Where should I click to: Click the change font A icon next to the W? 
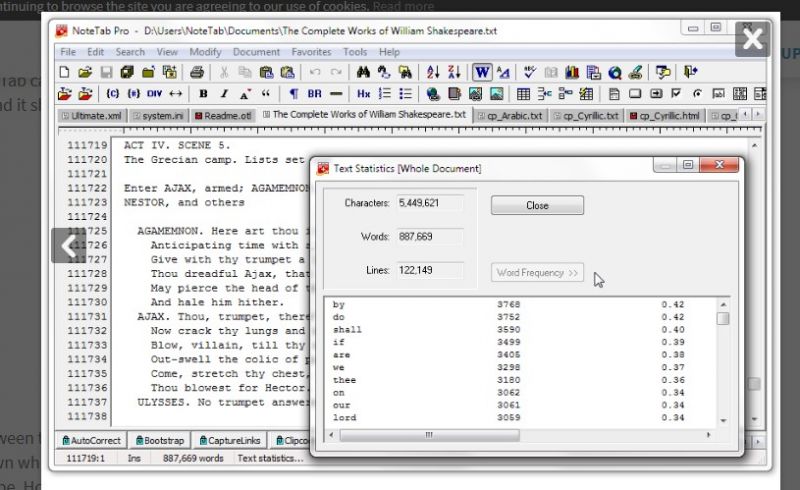503,72
